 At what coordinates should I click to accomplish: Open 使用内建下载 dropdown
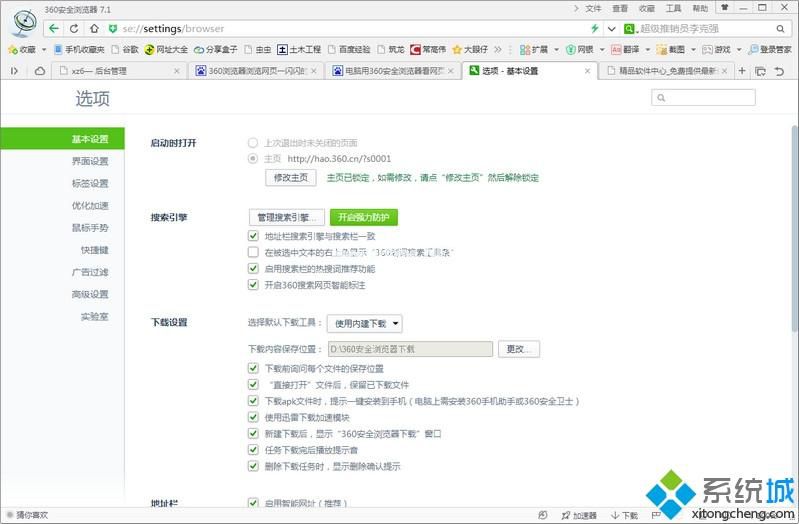tap(365, 323)
